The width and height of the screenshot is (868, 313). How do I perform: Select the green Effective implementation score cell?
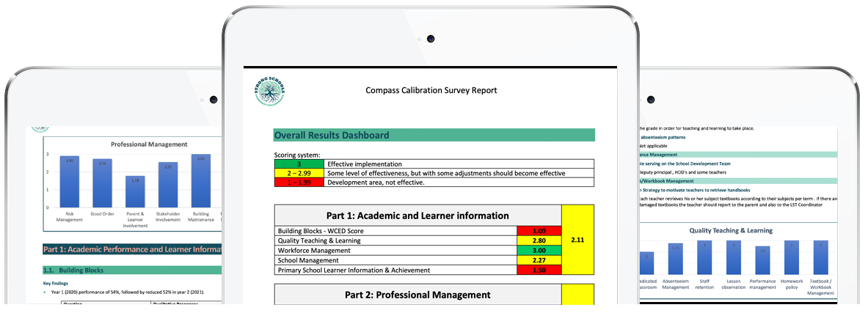coord(299,164)
